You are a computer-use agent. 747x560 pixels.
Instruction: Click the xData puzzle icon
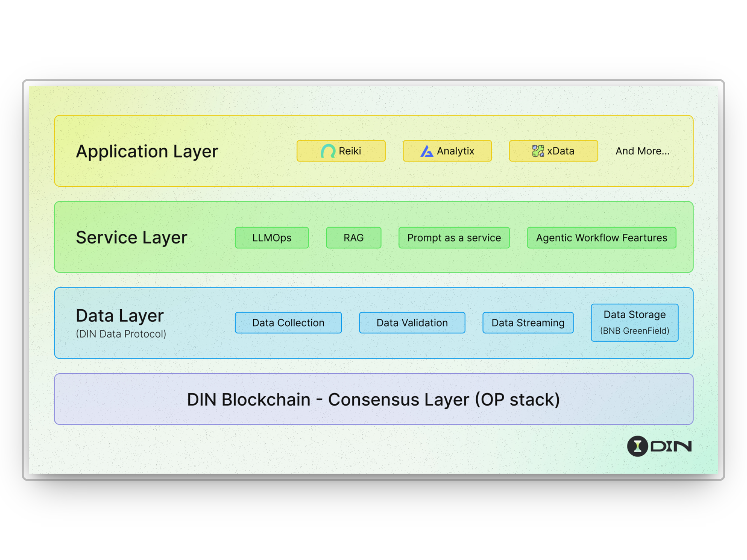[538, 151]
